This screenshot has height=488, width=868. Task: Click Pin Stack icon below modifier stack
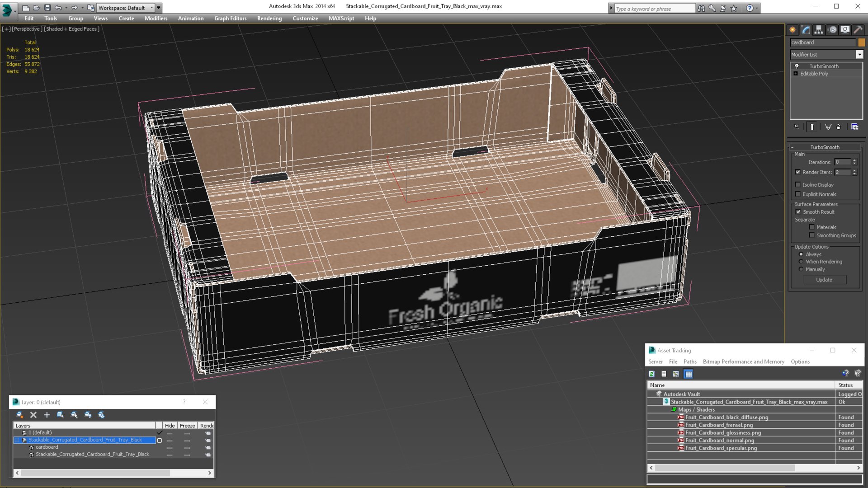(x=796, y=127)
